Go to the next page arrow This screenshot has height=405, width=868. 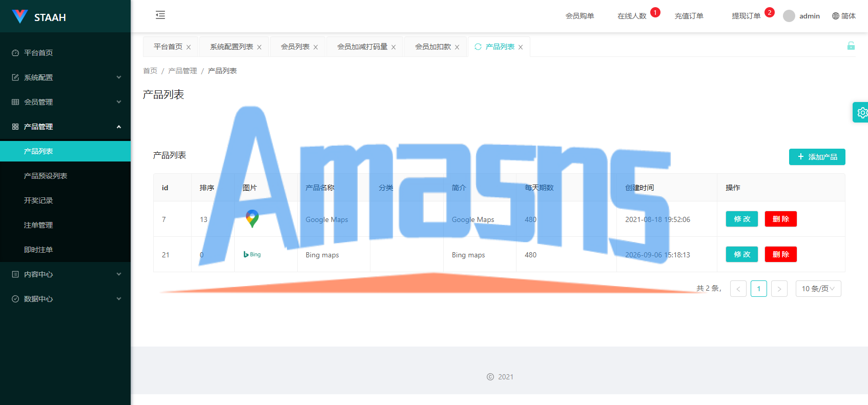coord(779,289)
